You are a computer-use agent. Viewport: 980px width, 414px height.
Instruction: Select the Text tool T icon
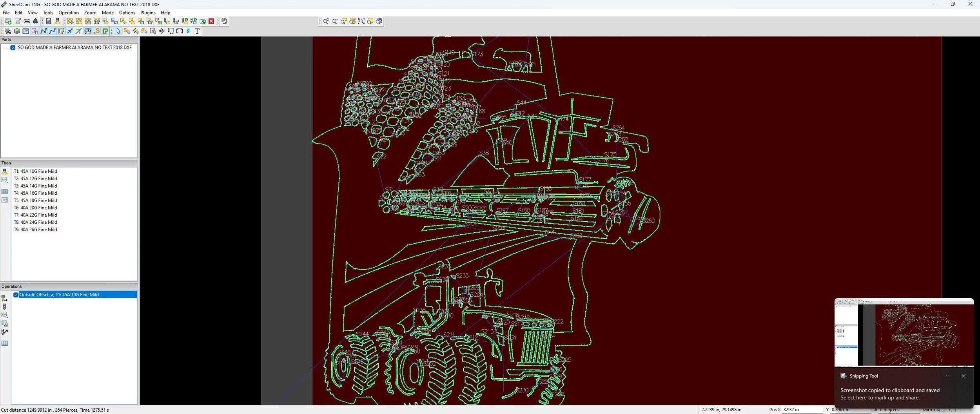pos(197,31)
